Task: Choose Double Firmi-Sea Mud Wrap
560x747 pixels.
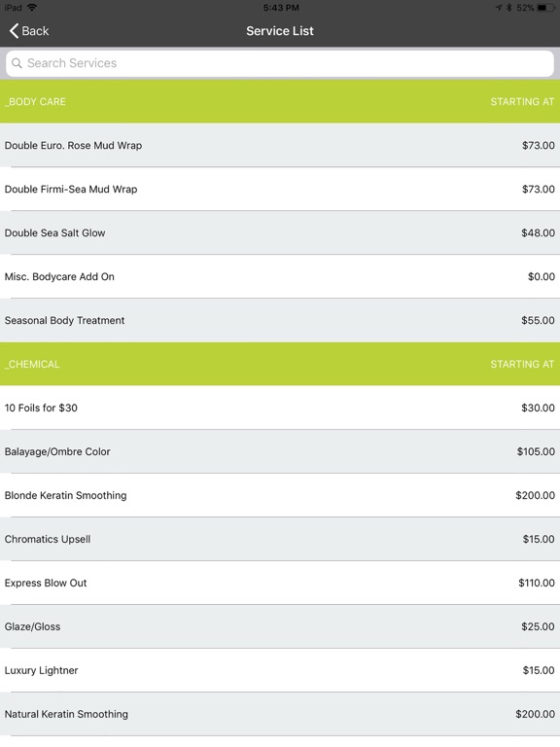Action: point(280,189)
